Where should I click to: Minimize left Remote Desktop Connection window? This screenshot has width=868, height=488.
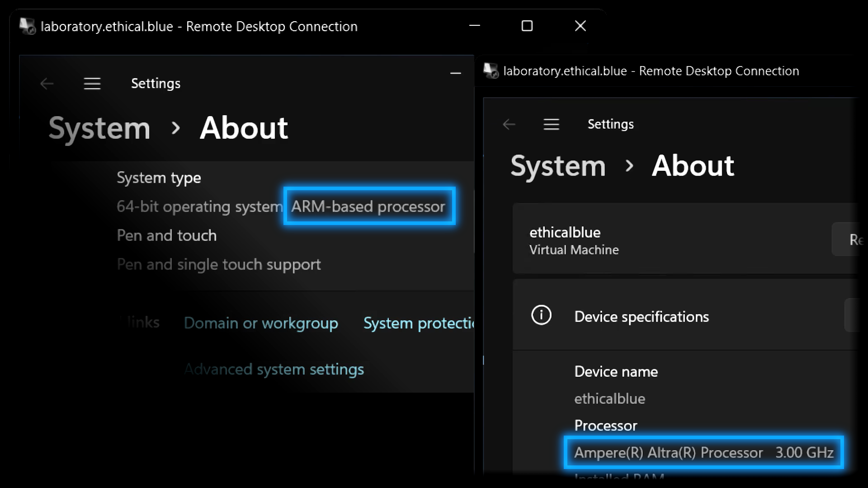[x=475, y=26]
